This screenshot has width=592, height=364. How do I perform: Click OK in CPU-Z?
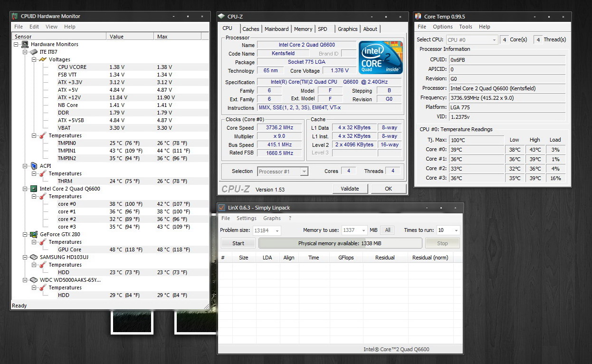(388, 189)
